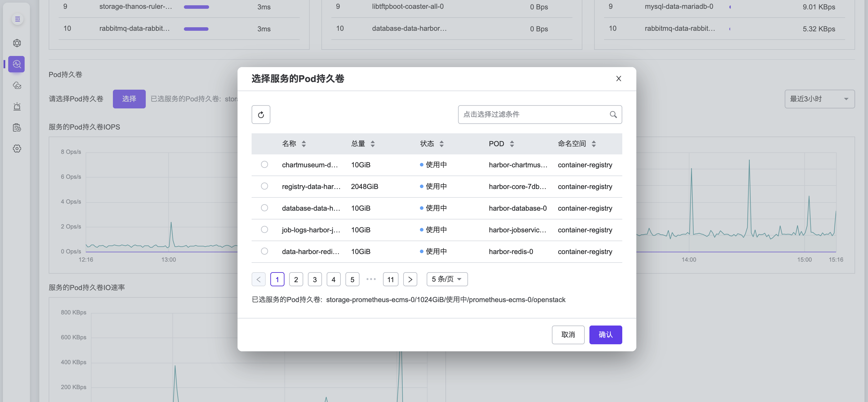Go to page 3
This screenshot has height=402, width=868.
click(315, 280)
